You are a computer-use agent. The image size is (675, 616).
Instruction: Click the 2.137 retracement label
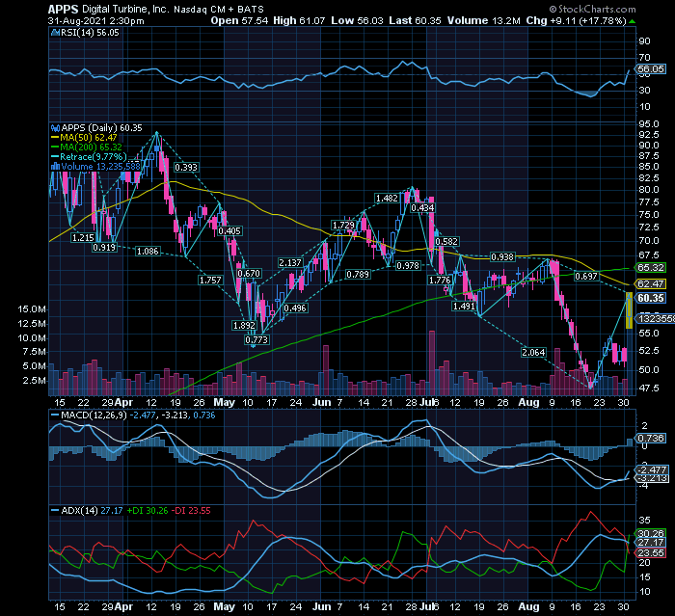click(290, 262)
